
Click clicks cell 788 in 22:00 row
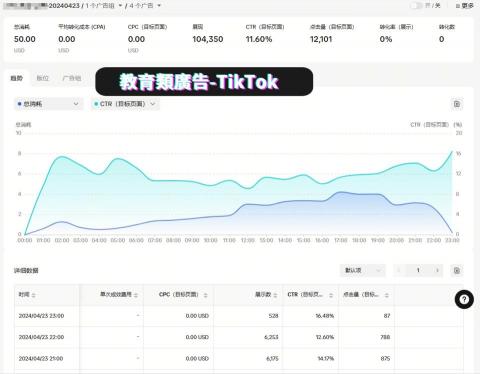(x=385, y=337)
